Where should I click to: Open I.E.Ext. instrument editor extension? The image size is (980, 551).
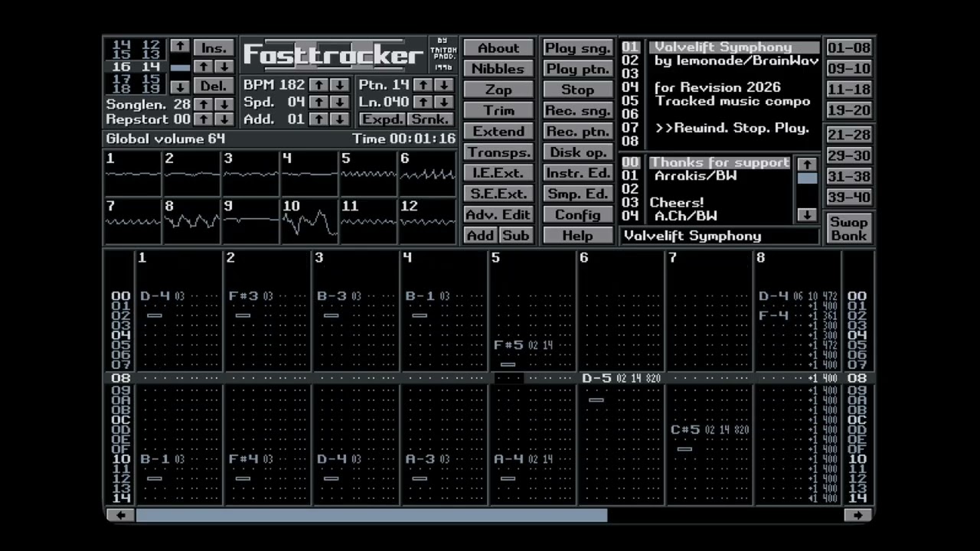(498, 173)
